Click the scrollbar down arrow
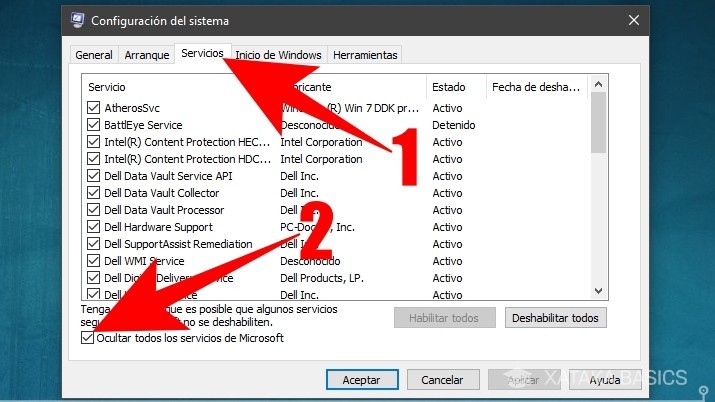The height and width of the screenshot is (402, 715). [x=598, y=290]
